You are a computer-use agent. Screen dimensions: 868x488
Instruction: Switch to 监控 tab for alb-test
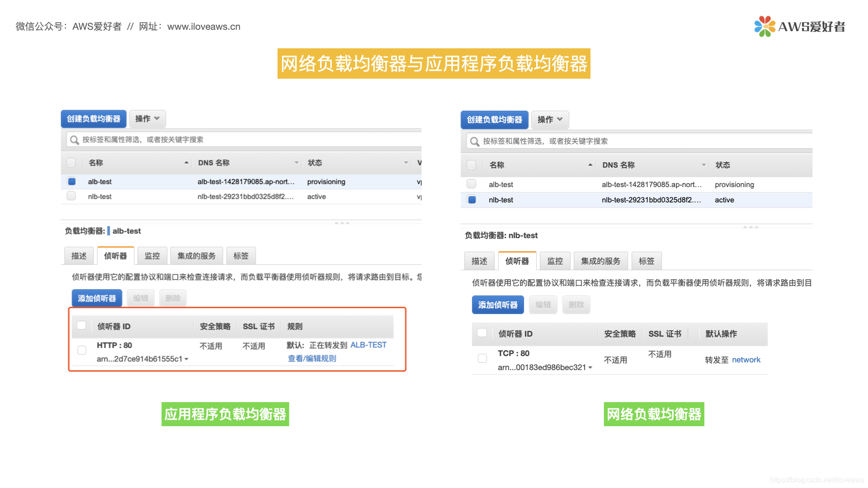click(x=152, y=256)
